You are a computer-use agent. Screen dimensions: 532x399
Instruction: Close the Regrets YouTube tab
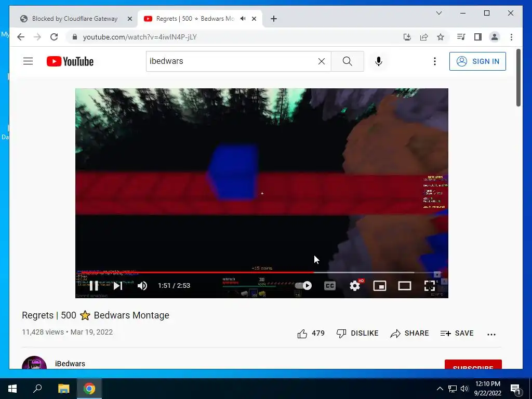point(254,19)
